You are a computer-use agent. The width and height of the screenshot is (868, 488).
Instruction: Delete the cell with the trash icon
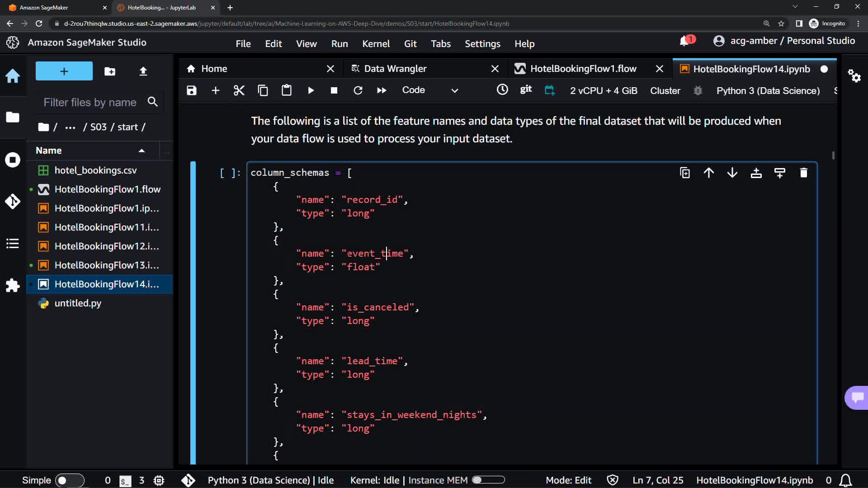coord(803,173)
